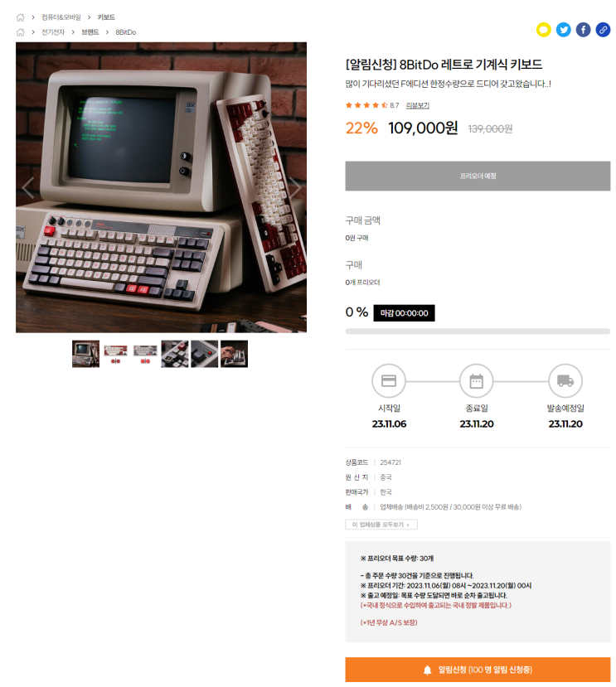Expand 이 업체상품 모두보기 button
The width and height of the screenshot is (616, 687).
(x=381, y=524)
